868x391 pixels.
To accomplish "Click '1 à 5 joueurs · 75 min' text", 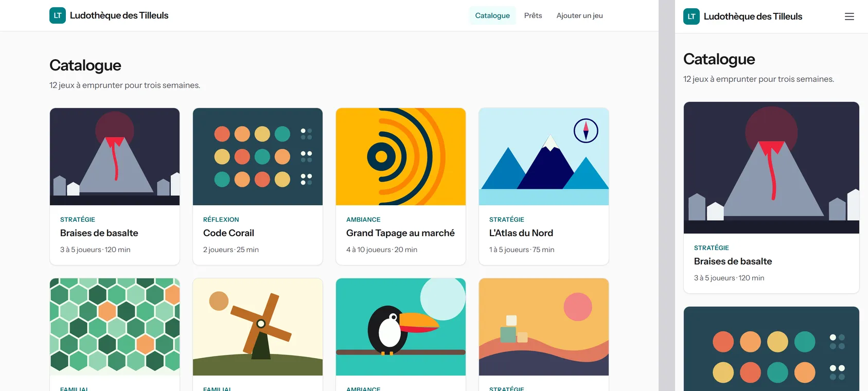I will click(522, 250).
